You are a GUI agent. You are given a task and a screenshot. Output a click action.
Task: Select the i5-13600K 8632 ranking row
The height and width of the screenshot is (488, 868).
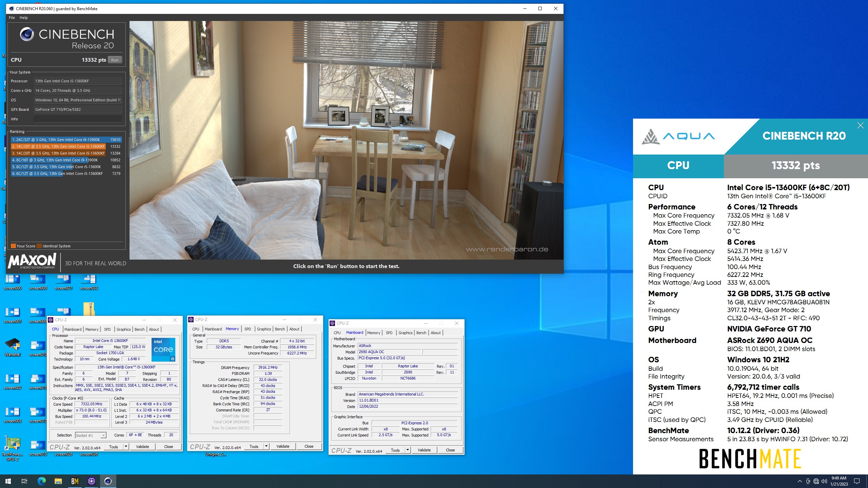(66, 167)
